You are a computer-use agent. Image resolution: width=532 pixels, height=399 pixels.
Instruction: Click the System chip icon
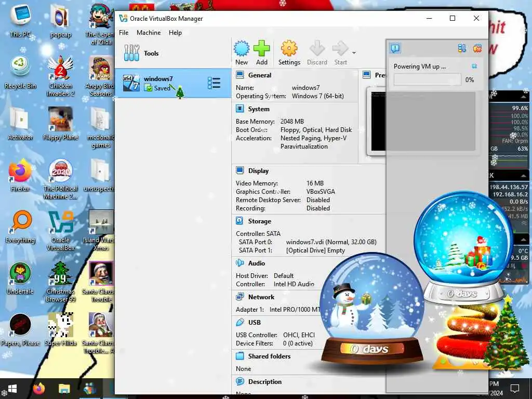(x=240, y=109)
